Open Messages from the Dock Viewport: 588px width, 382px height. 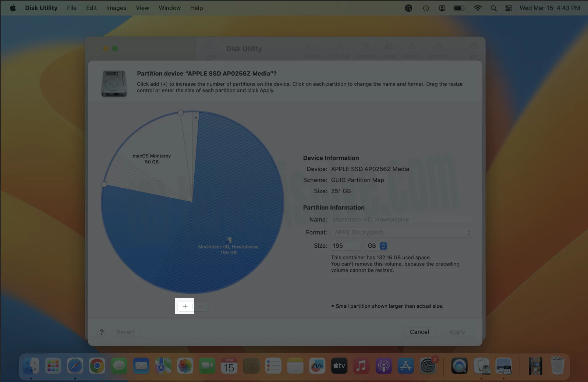tap(119, 366)
